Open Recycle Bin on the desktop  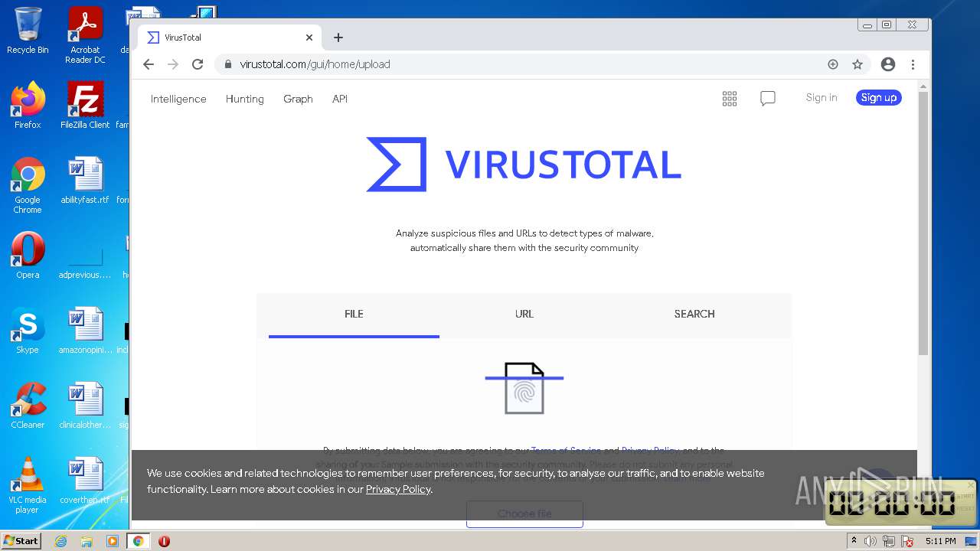point(28,31)
